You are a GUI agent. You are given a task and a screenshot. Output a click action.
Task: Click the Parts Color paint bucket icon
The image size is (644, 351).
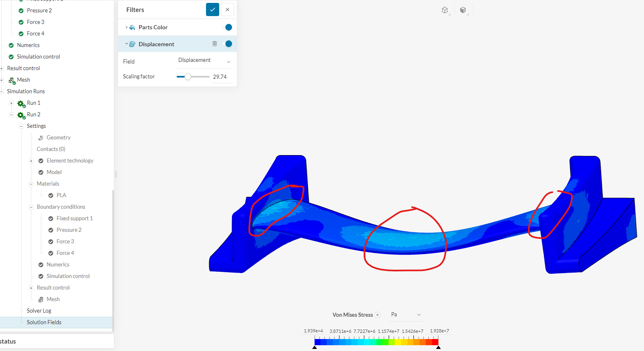[x=133, y=27]
